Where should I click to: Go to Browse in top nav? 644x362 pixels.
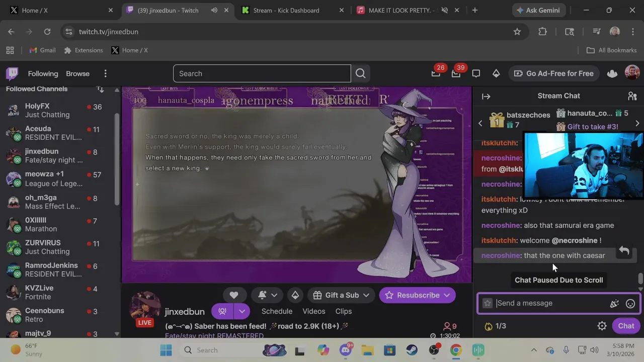pyautogui.click(x=77, y=73)
